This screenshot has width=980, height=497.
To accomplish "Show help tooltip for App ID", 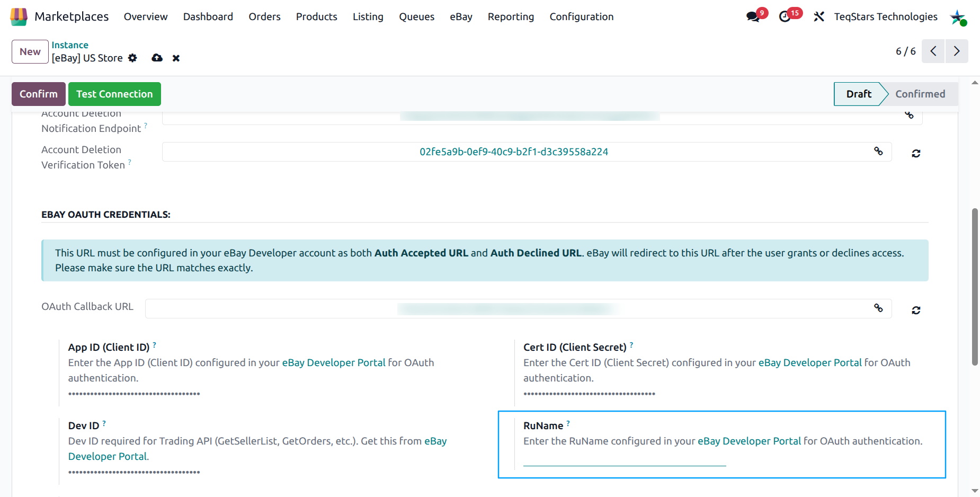I will (154, 344).
